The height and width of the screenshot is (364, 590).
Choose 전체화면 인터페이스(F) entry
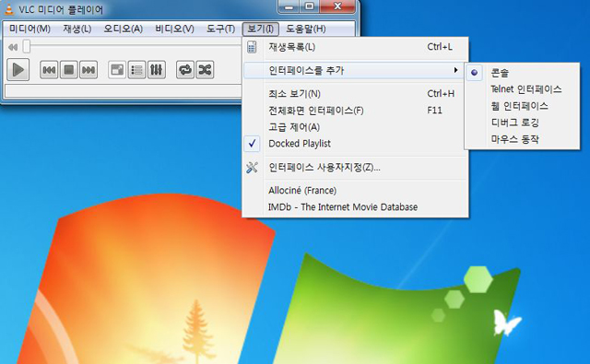pyautogui.click(x=355, y=111)
